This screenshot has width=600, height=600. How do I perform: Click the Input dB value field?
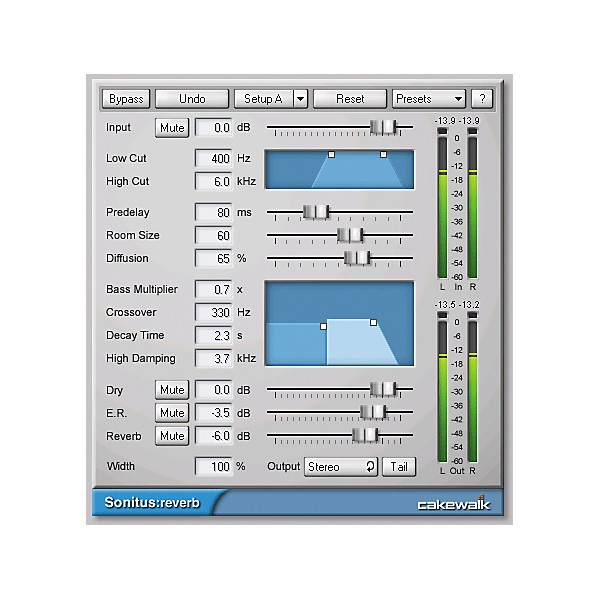click(214, 127)
